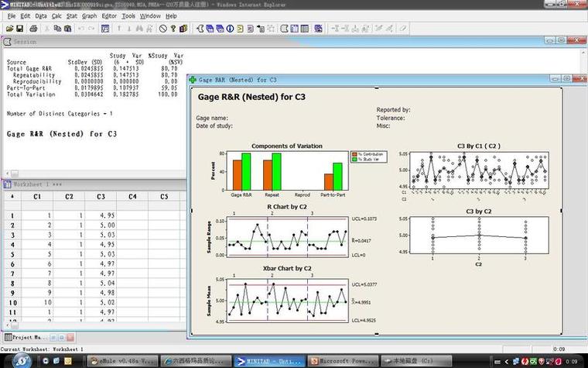Click the orange % Contribution legend swatch
Screen dimensions: 588x368
pos(354,154)
